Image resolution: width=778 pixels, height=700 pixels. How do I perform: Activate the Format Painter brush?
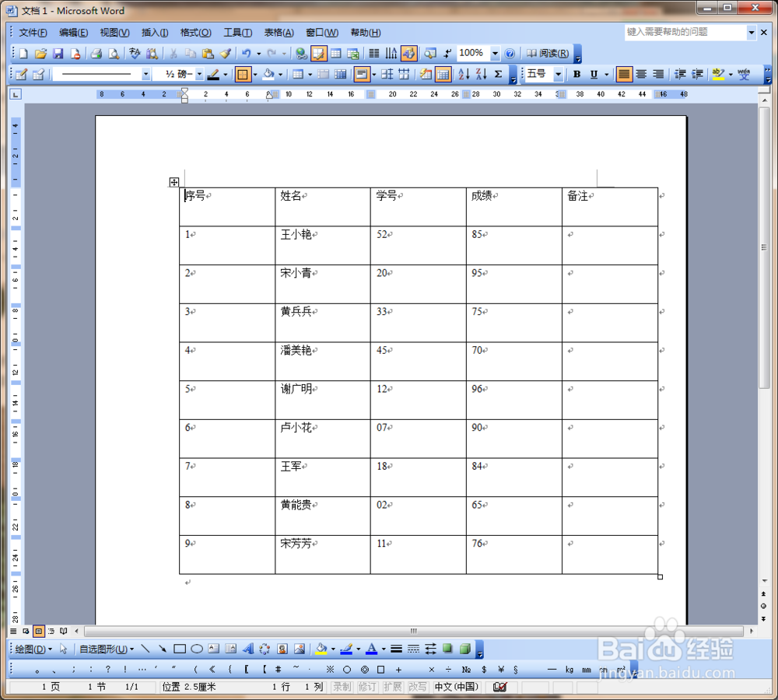[x=226, y=54]
